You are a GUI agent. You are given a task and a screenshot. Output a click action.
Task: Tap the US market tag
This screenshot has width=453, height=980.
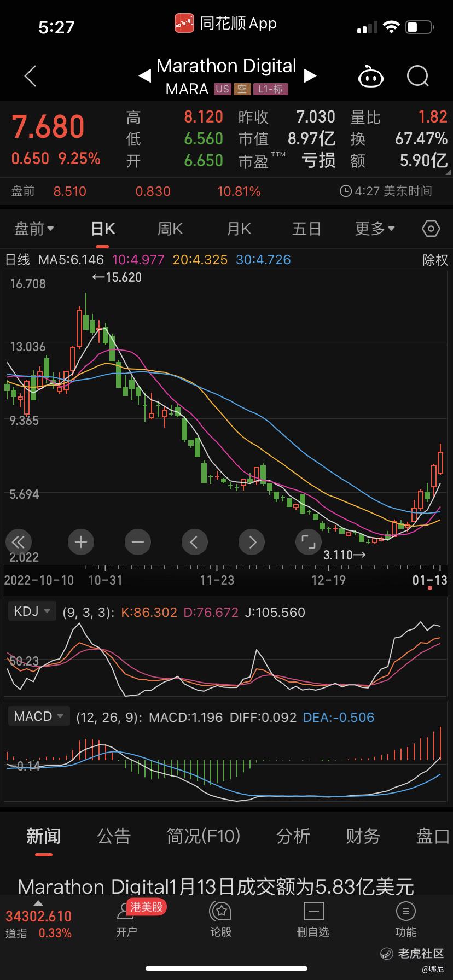[x=222, y=89]
